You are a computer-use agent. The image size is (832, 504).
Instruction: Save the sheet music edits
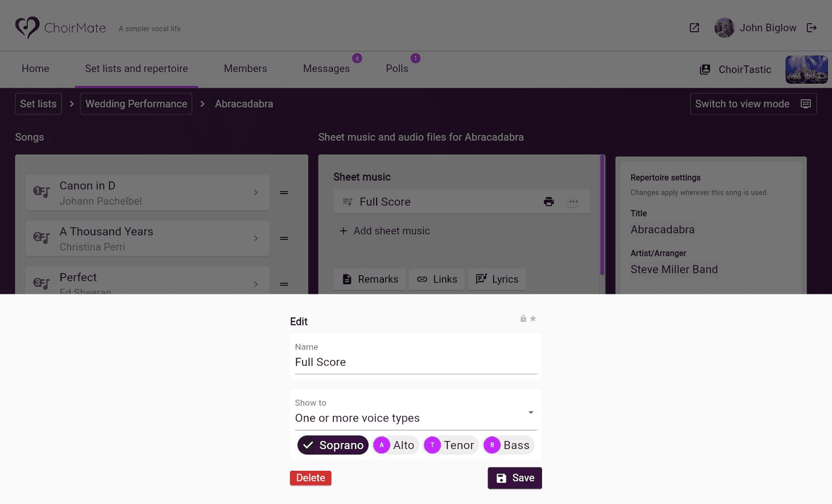(515, 478)
